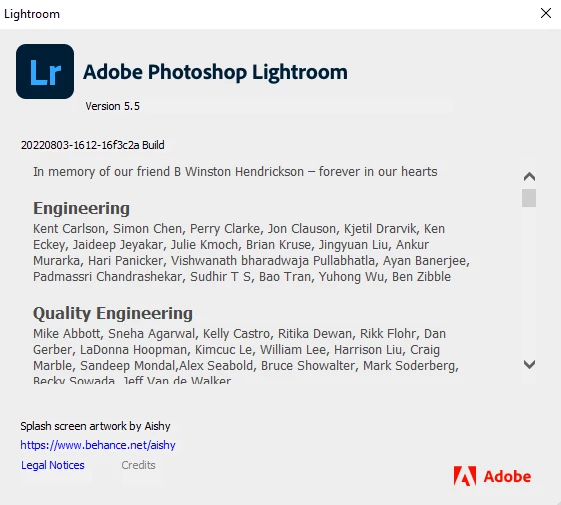Click the Adobe Photoshop Lightroom title text
The image size is (561, 505).
click(x=215, y=72)
